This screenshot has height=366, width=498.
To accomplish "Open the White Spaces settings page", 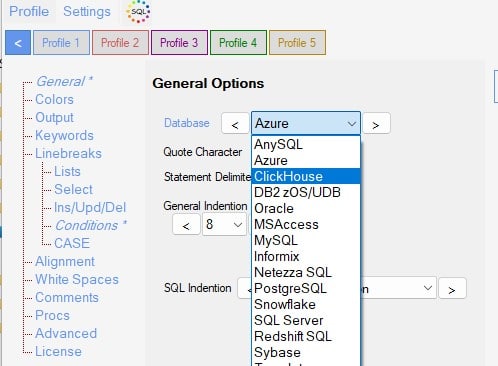I will point(77,279).
